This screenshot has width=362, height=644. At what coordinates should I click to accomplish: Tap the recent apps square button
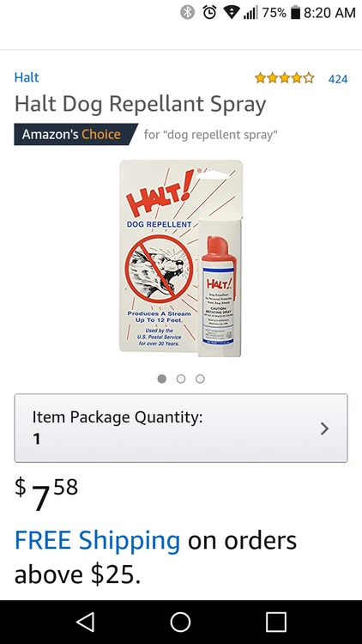[276, 622]
